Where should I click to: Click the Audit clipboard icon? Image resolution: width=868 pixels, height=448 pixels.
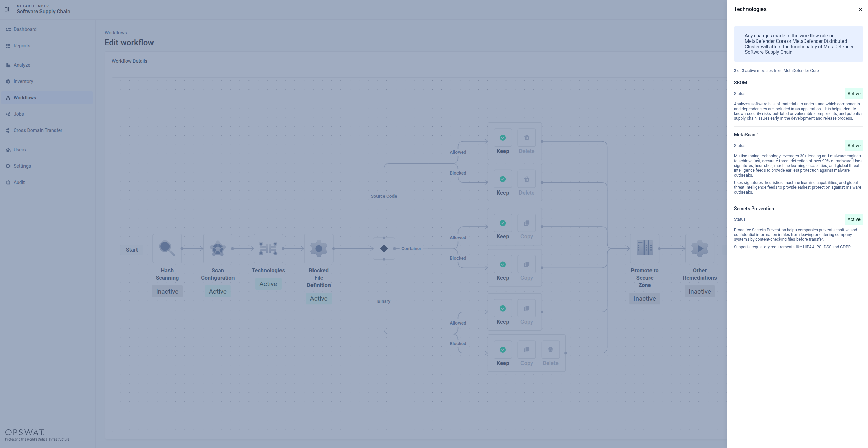tap(8, 182)
